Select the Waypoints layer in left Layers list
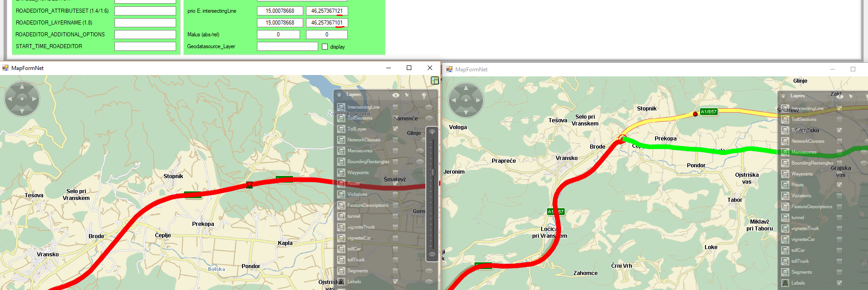This screenshot has width=868, height=290. (358, 173)
